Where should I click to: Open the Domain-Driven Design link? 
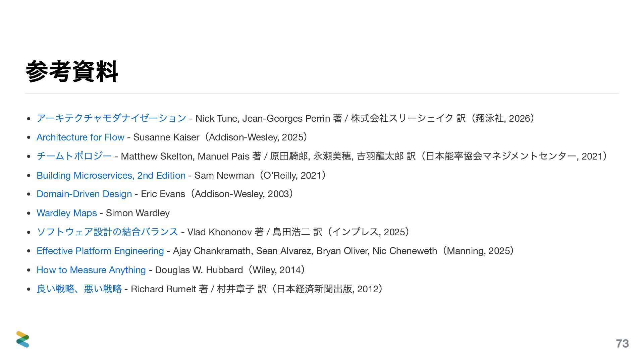point(84,194)
